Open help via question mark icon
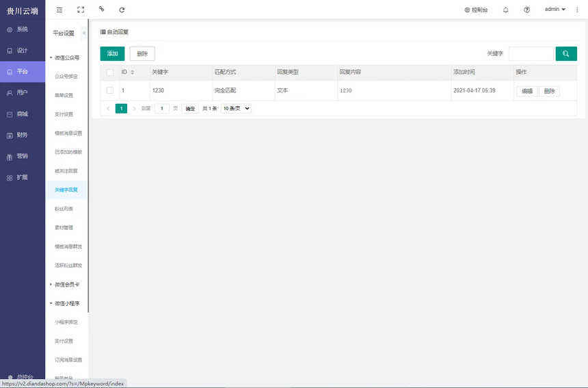Screen dimensions: 588x388 pyautogui.click(x=527, y=10)
